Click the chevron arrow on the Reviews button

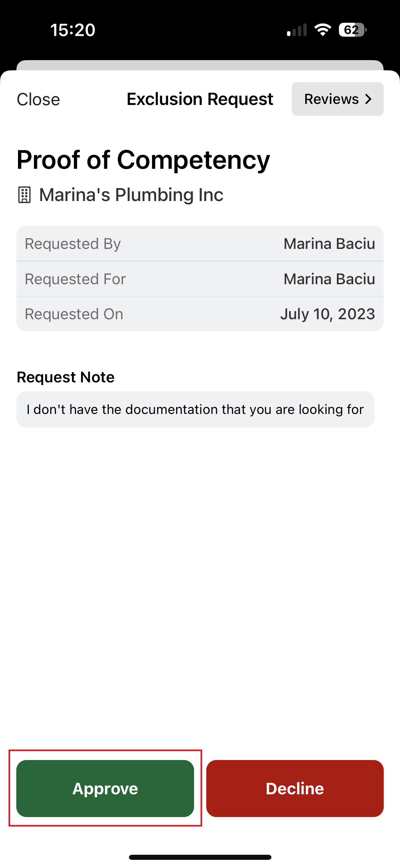click(x=368, y=99)
